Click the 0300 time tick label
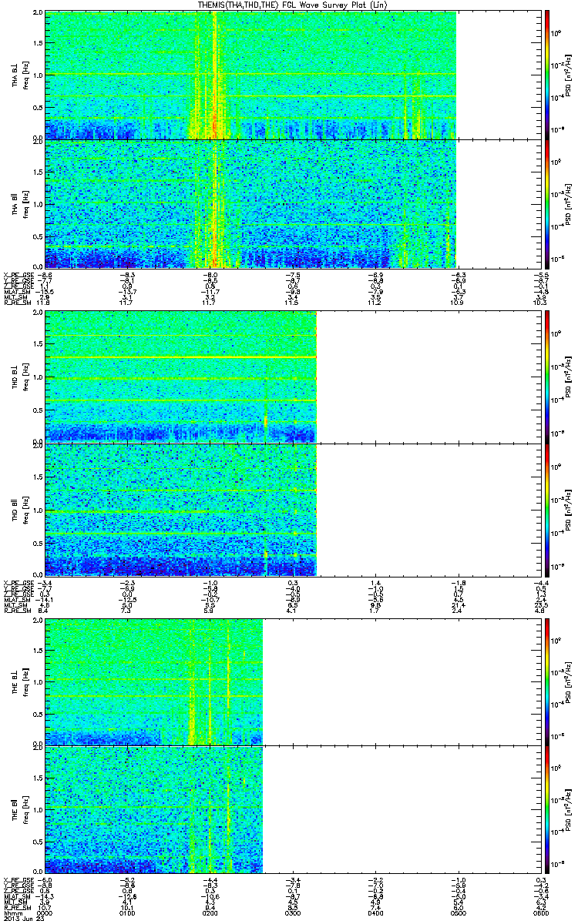The height and width of the screenshot is (924, 578). [x=292, y=912]
